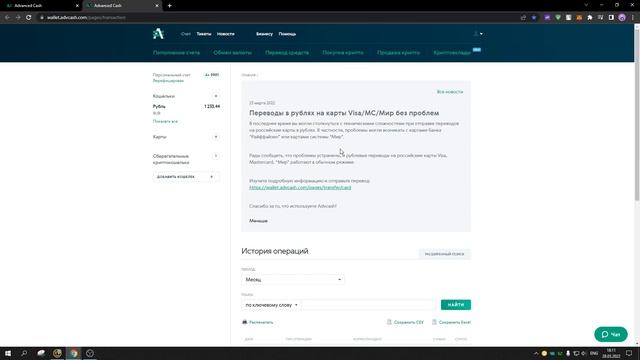Click the printer icon next to Распечатать
The image size is (640, 360).
tap(244, 322)
